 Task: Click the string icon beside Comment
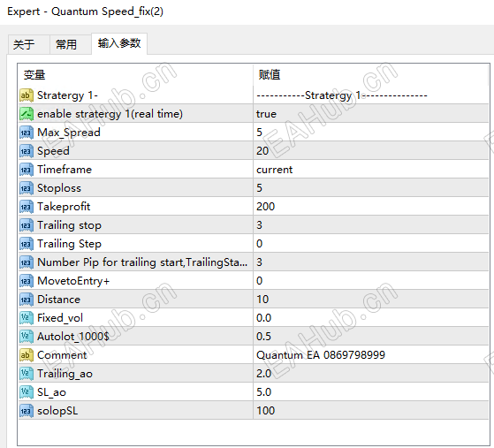pyautogui.click(x=27, y=355)
